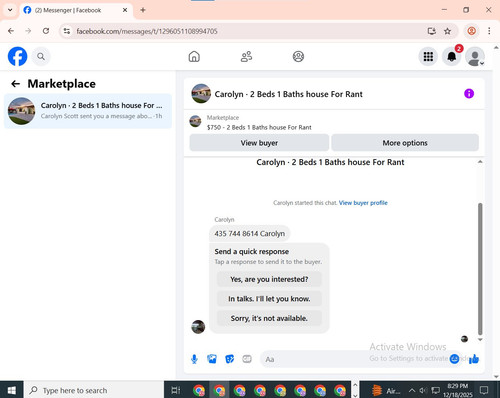Click the Aa message input field
Screen dimensions: 500x398
pyautogui.click(x=353, y=359)
